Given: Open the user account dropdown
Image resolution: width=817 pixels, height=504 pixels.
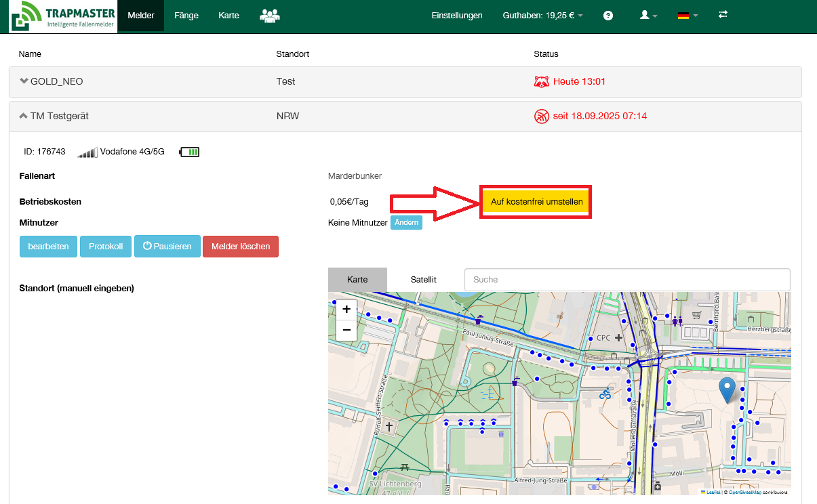Looking at the screenshot, I should 649,16.
